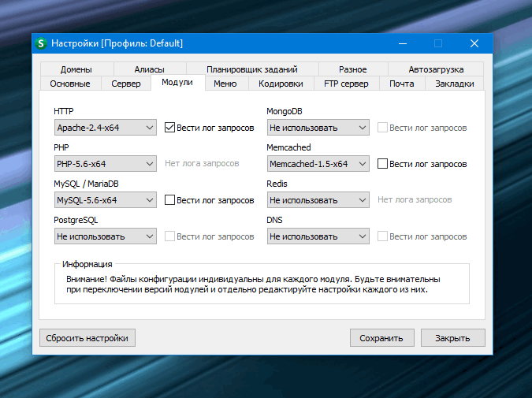Click the 'Внимание! Файлы конфигурации' information text
532x398 pixels.
pos(253,285)
